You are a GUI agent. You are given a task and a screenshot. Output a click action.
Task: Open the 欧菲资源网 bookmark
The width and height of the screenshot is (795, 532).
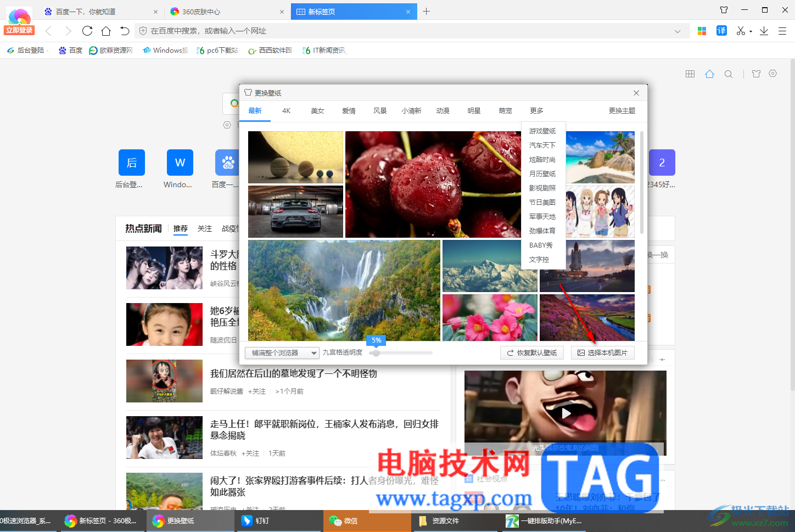click(x=111, y=51)
